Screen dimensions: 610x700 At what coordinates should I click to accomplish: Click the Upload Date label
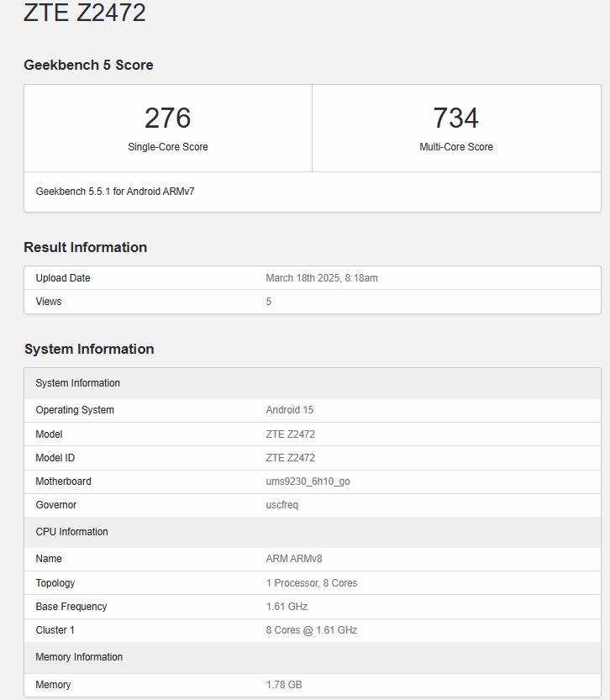(x=63, y=278)
